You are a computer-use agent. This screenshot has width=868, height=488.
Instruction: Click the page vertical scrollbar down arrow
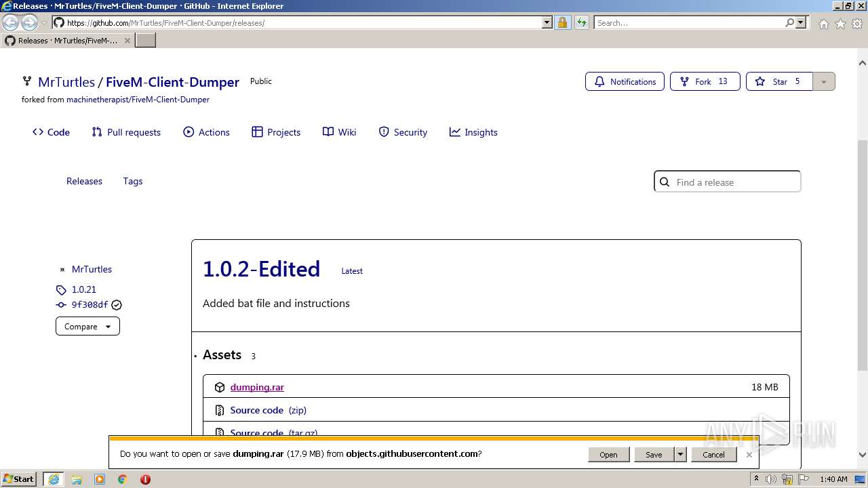[x=863, y=455]
